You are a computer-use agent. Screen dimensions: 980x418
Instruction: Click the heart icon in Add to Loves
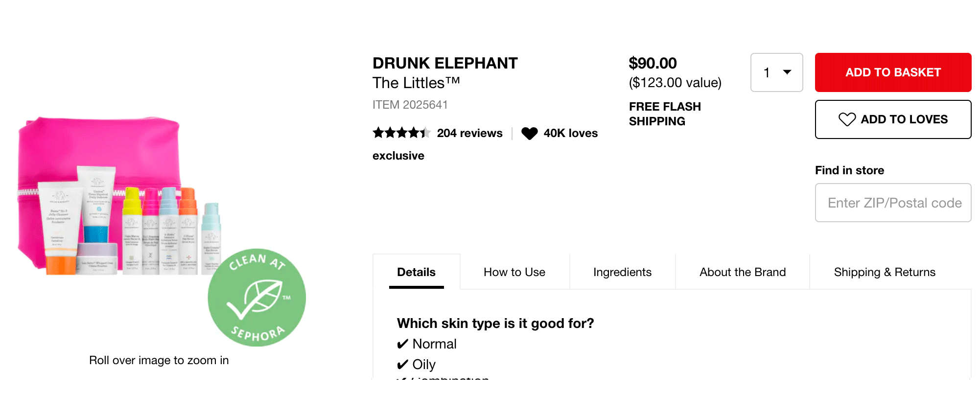click(847, 119)
